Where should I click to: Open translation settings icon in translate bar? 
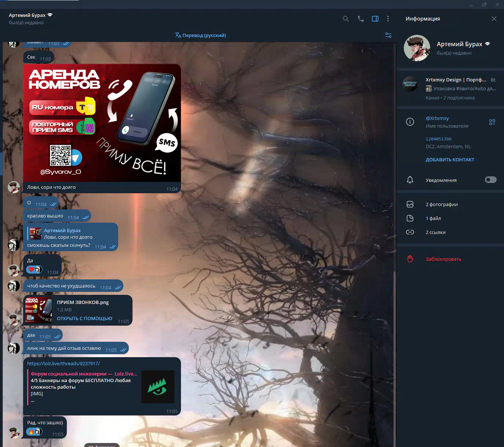click(388, 35)
